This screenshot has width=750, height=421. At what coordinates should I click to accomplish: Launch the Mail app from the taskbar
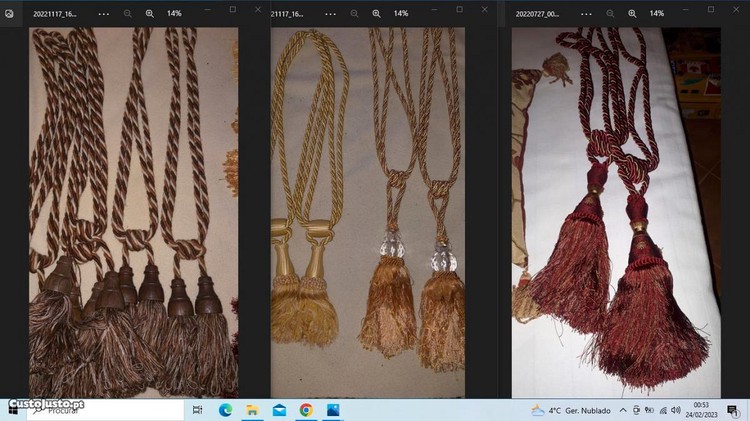pos(279,410)
